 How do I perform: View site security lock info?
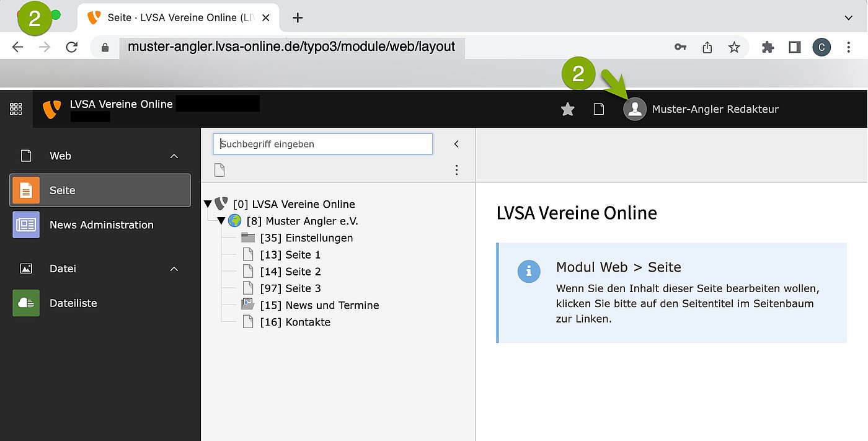point(105,47)
